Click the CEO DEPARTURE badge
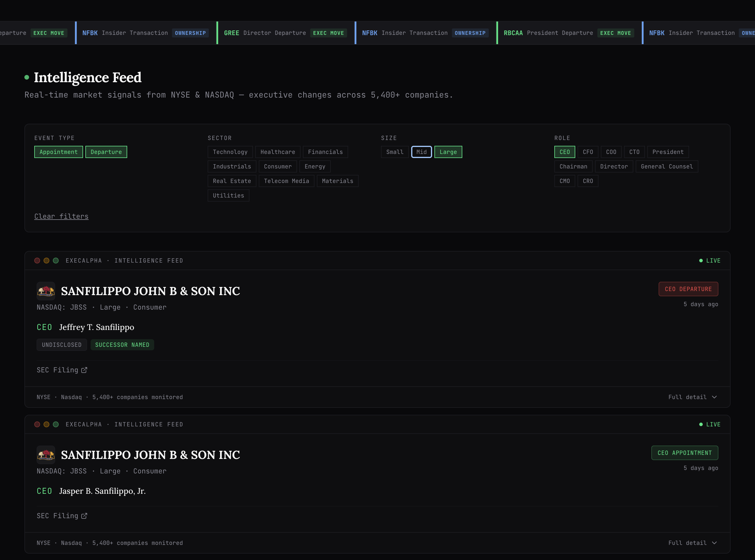The image size is (755, 560). (688, 289)
